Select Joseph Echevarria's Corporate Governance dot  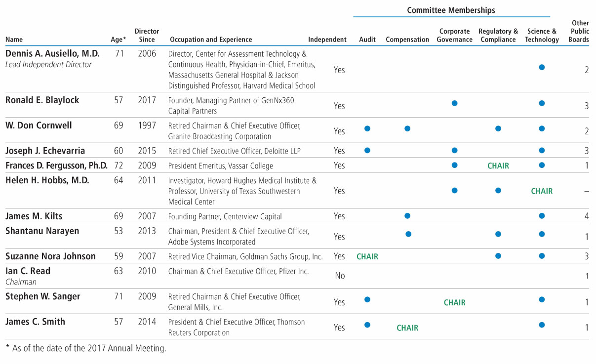coord(454,150)
